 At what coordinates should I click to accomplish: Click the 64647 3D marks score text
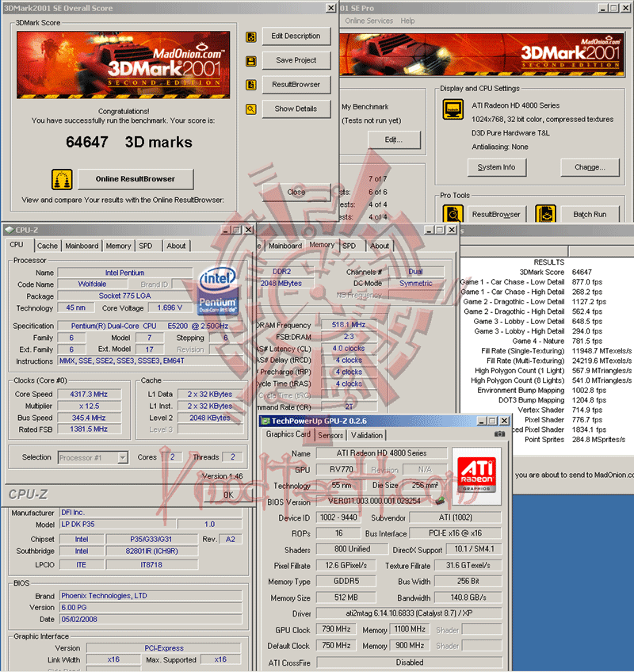point(129,143)
